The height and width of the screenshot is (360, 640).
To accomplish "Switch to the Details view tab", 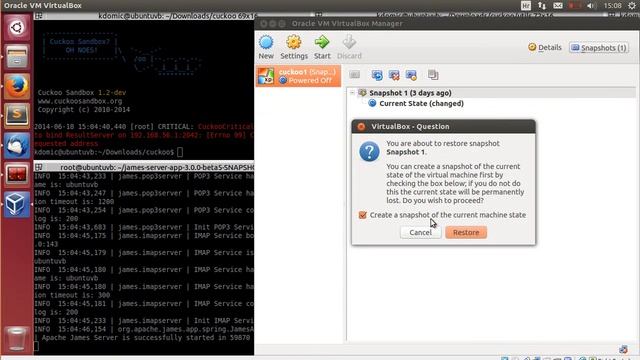I will point(544,47).
